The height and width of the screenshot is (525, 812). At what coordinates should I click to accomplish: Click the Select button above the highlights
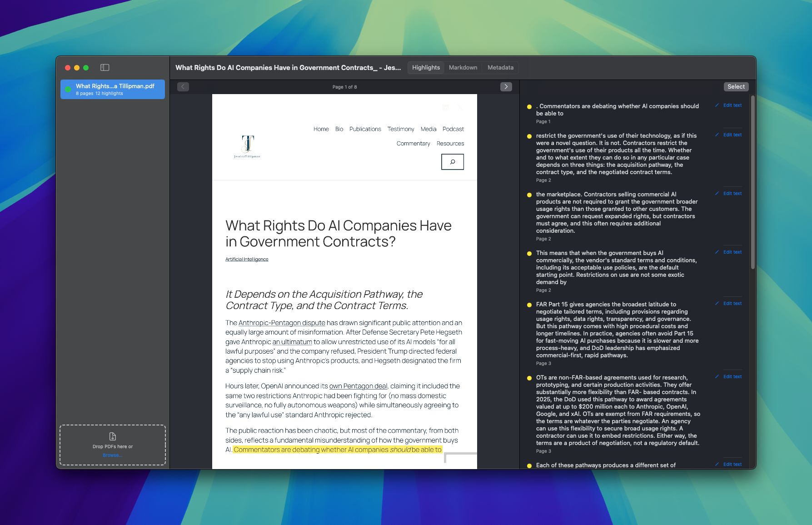[x=736, y=86]
